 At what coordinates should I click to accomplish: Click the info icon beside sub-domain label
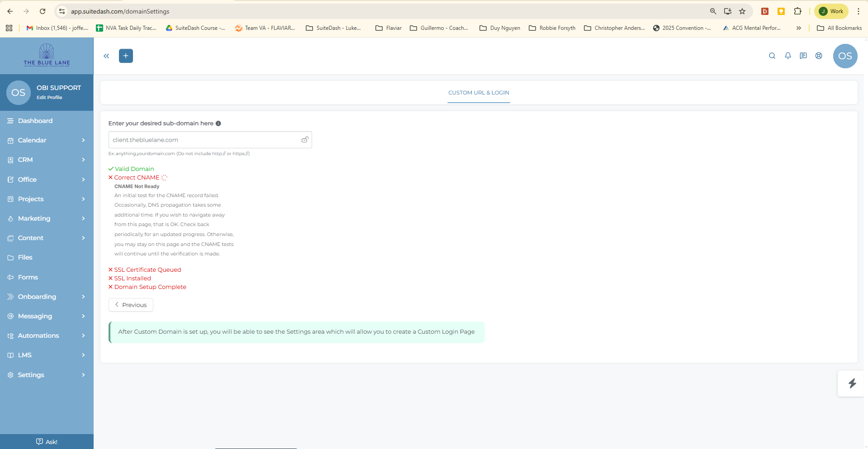point(218,123)
